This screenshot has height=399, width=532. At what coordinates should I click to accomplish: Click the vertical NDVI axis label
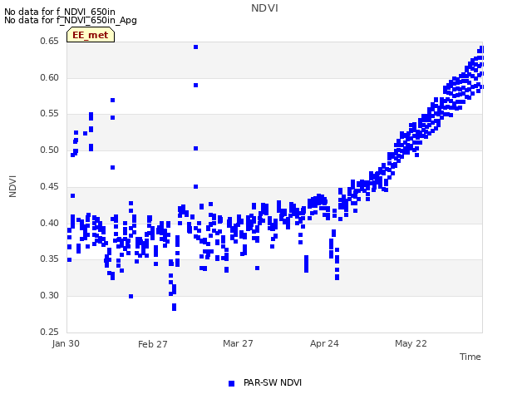pos(12,186)
